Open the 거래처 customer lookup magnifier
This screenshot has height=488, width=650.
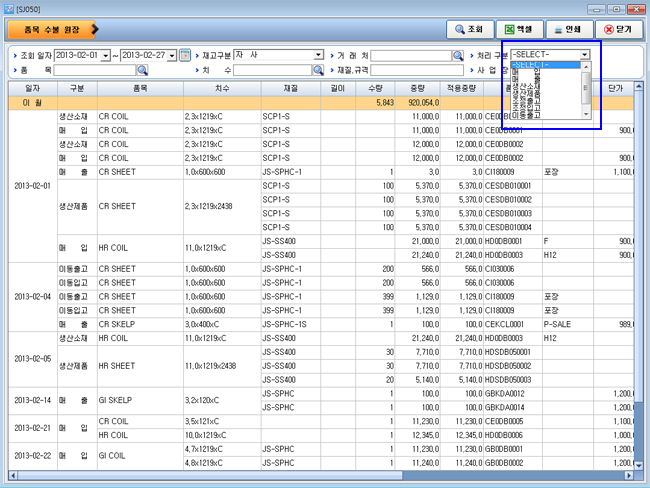click(458, 56)
